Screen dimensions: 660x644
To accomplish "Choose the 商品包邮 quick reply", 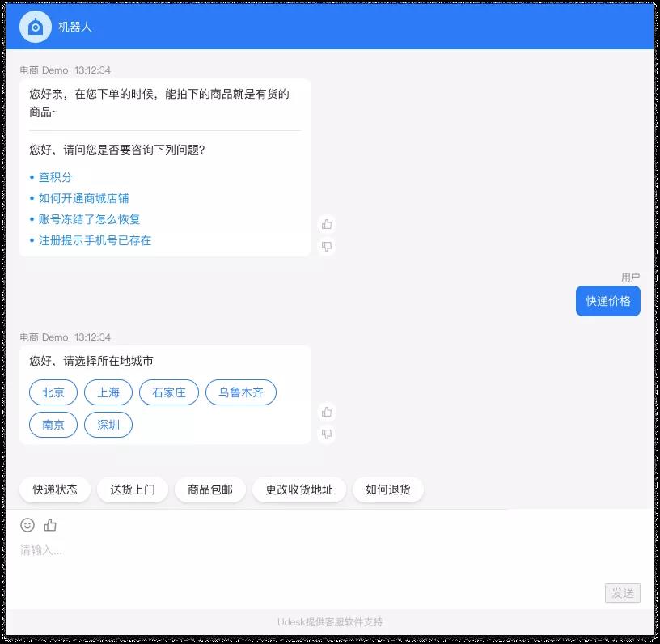I will click(x=210, y=489).
